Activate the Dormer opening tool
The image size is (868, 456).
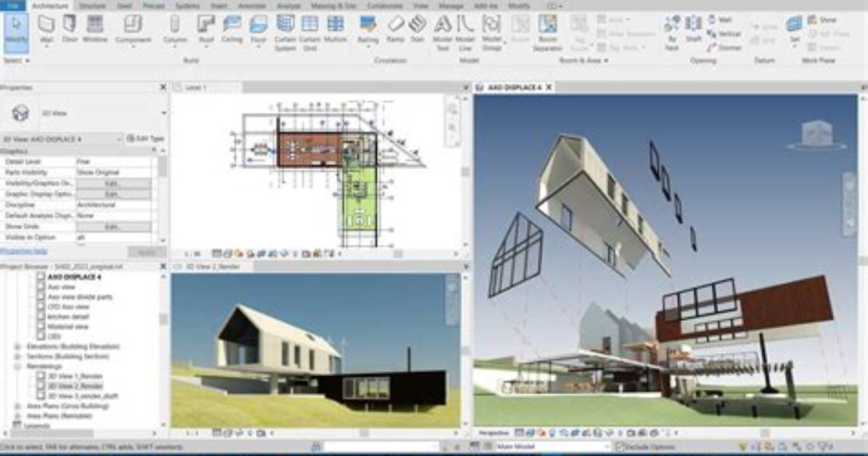click(x=724, y=48)
